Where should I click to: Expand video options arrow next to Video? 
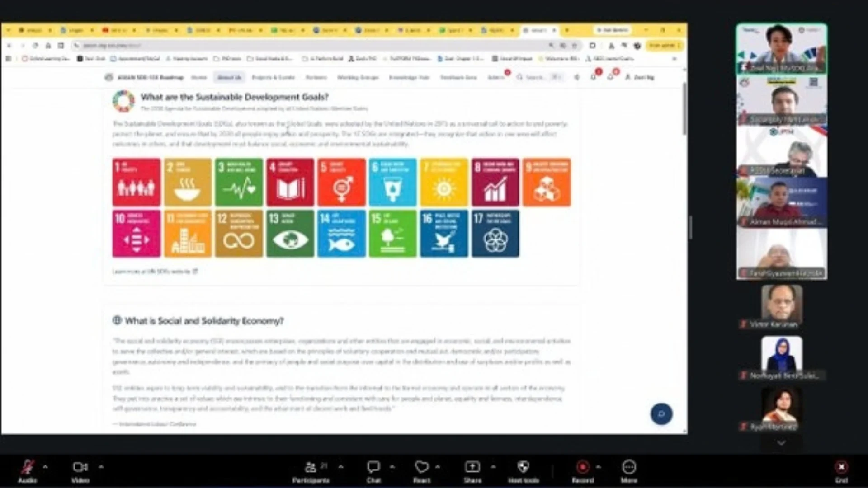pyautogui.click(x=101, y=467)
